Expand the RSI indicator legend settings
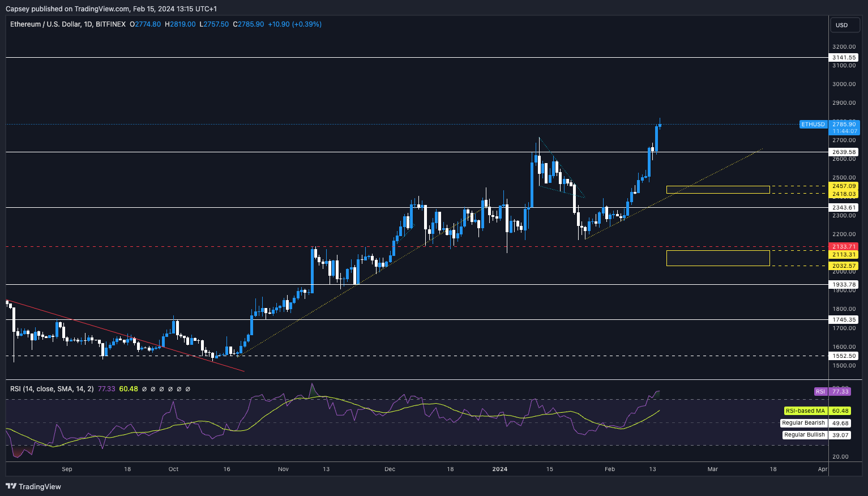This screenshot has height=496, width=868. click(x=52, y=389)
